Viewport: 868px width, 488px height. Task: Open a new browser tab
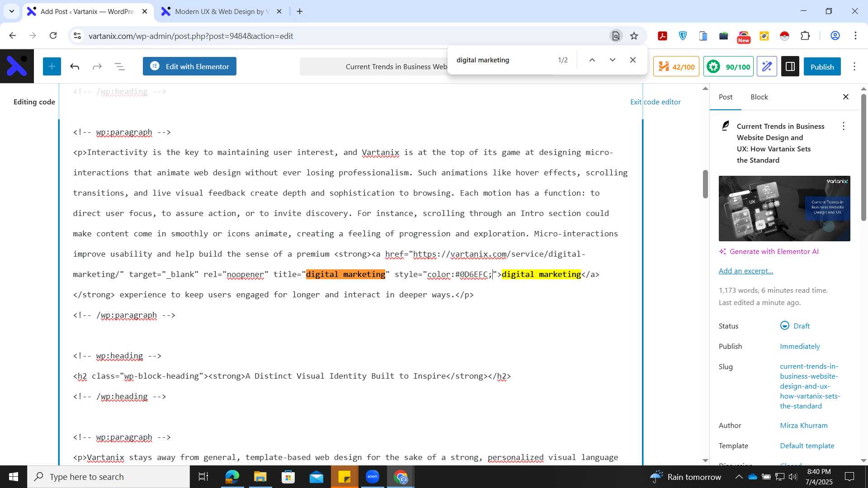coord(300,12)
